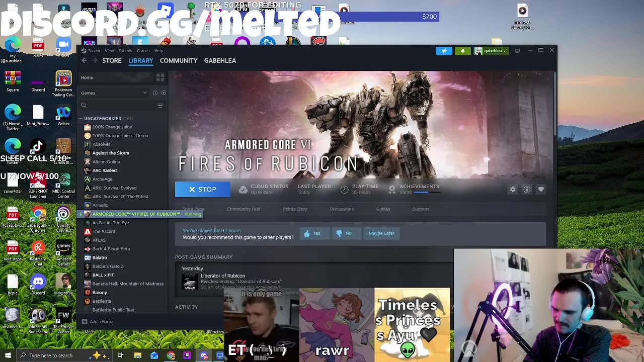Open the Pokémon Trading Card desktop icon
The width and height of the screenshot is (644, 362).
(63, 84)
